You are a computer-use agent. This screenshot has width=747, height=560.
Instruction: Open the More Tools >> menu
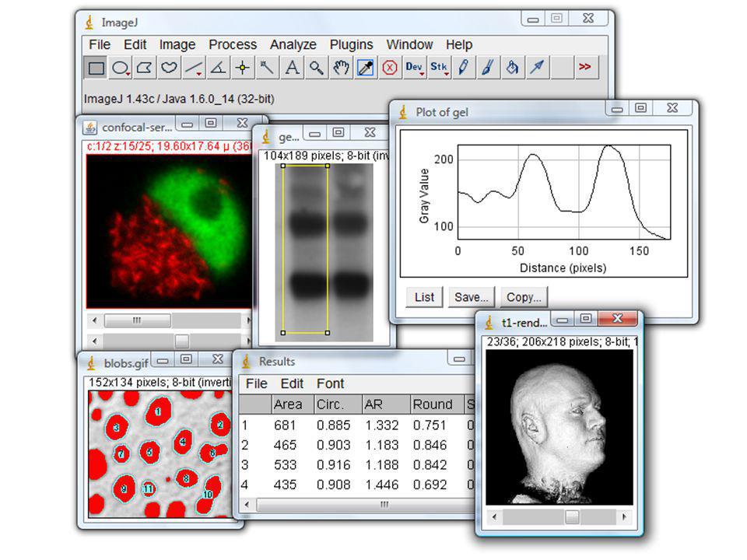coord(585,68)
